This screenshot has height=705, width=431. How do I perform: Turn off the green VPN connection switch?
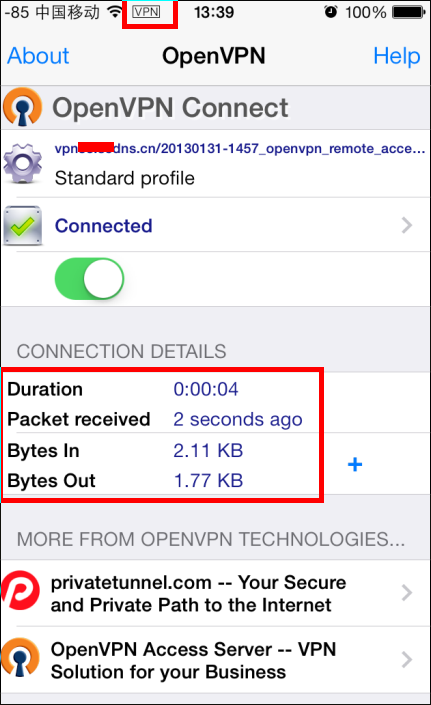[89, 279]
